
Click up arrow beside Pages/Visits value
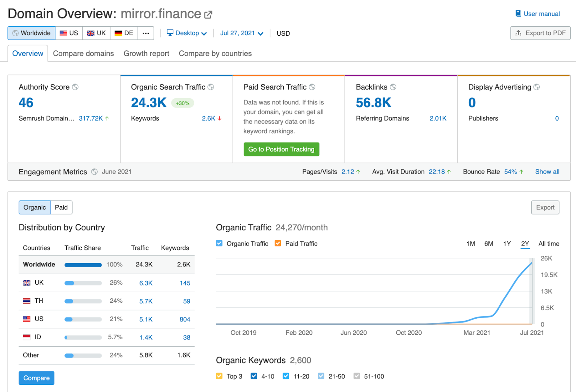[x=358, y=172]
